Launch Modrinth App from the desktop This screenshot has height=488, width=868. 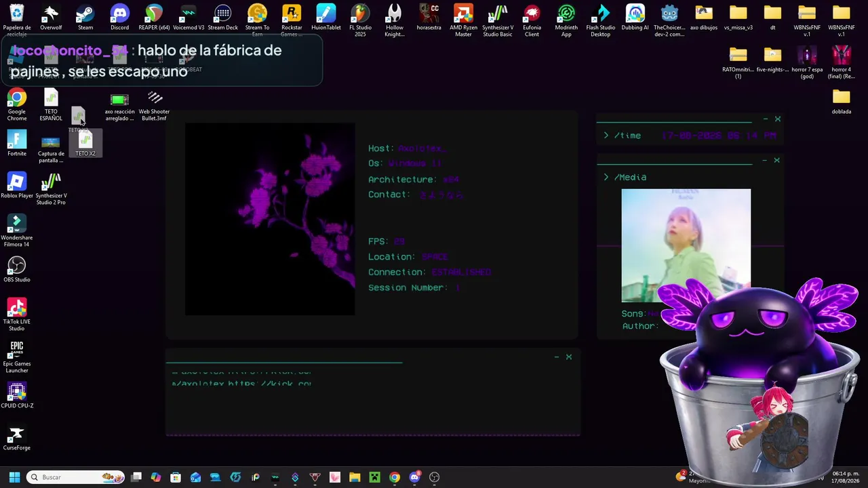[x=566, y=19]
